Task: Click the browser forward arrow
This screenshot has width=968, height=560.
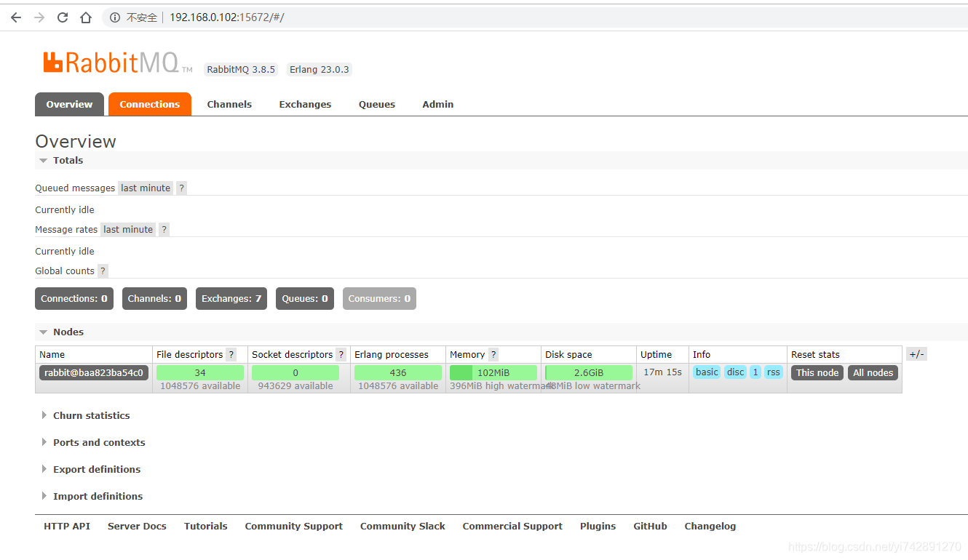Action: [x=39, y=17]
